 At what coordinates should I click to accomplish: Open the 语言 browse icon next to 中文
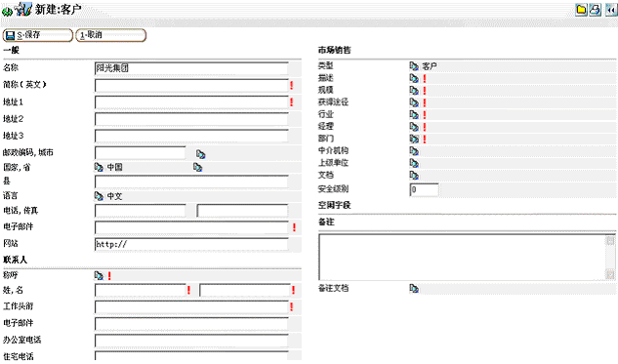click(x=99, y=196)
